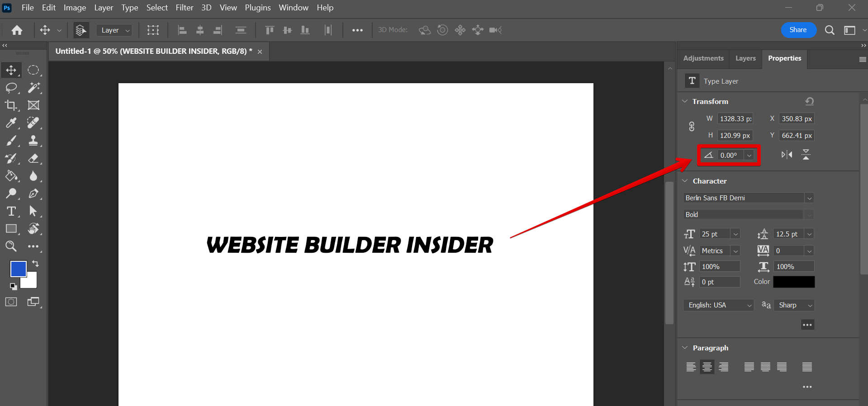Viewport: 868px width, 406px height.
Task: Open the black text Color swatch
Action: click(x=793, y=282)
